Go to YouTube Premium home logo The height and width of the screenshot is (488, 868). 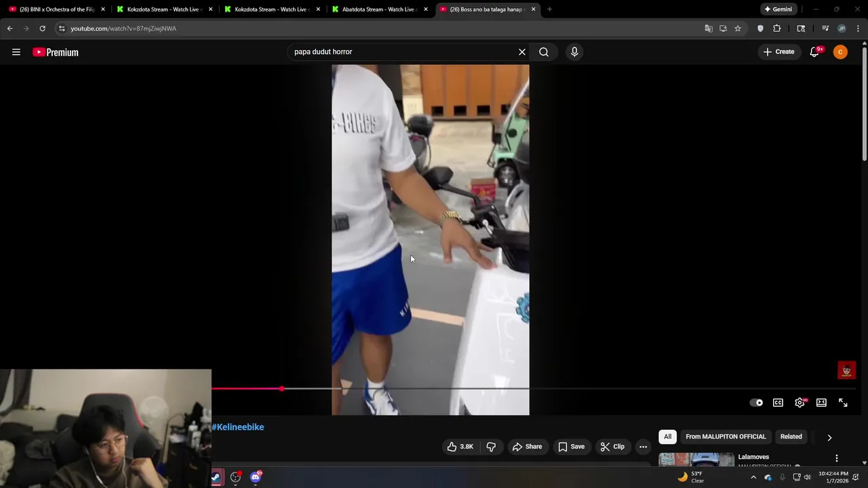[x=56, y=52]
